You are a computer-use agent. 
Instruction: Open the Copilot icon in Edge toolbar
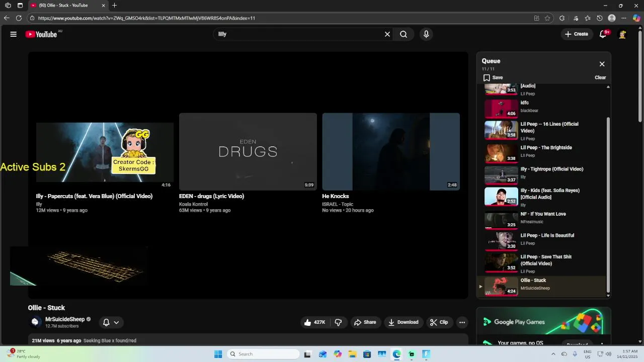(x=636, y=18)
